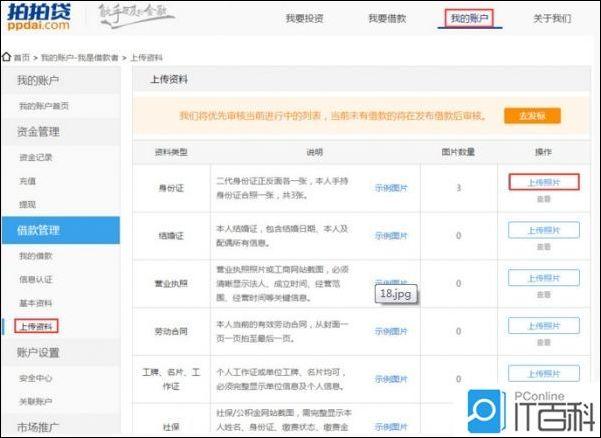Expand 借款管理 sidebar section
The height and width of the screenshot is (438, 601).
pyautogui.click(x=61, y=230)
